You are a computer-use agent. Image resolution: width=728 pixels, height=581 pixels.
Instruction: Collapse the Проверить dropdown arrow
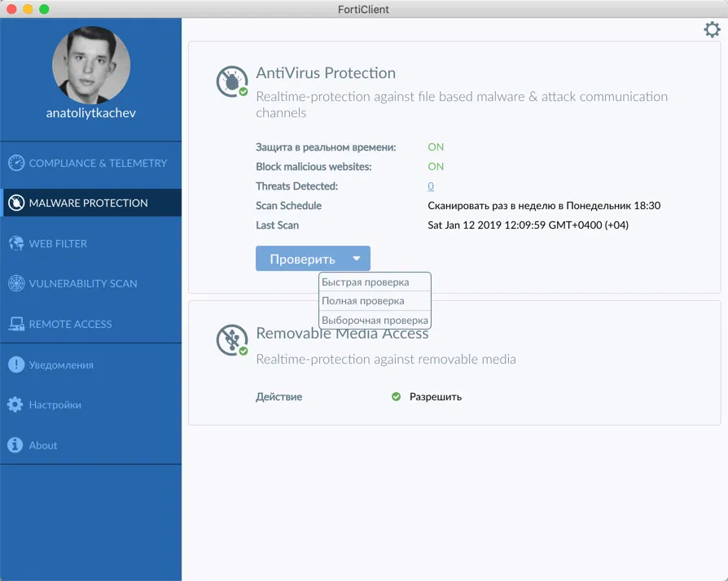[x=357, y=259]
